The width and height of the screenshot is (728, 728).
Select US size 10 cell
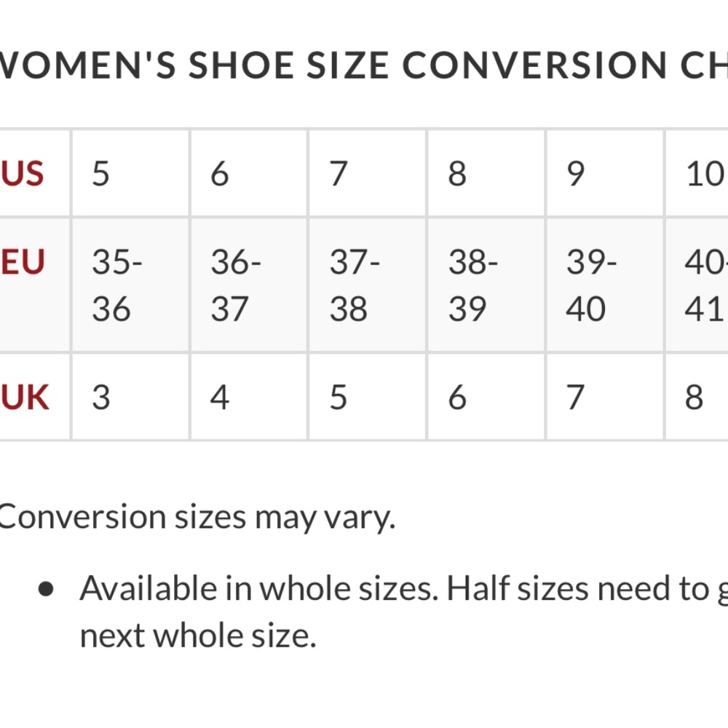pos(697,173)
